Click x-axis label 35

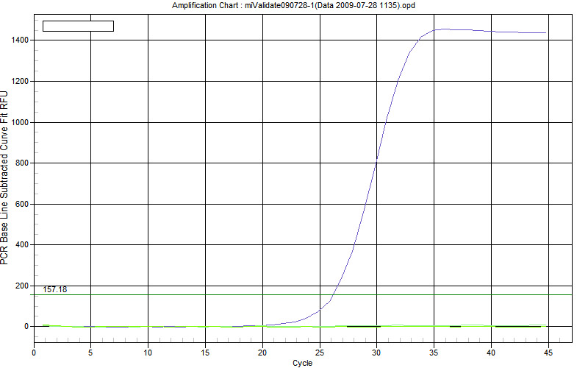(434, 353)
